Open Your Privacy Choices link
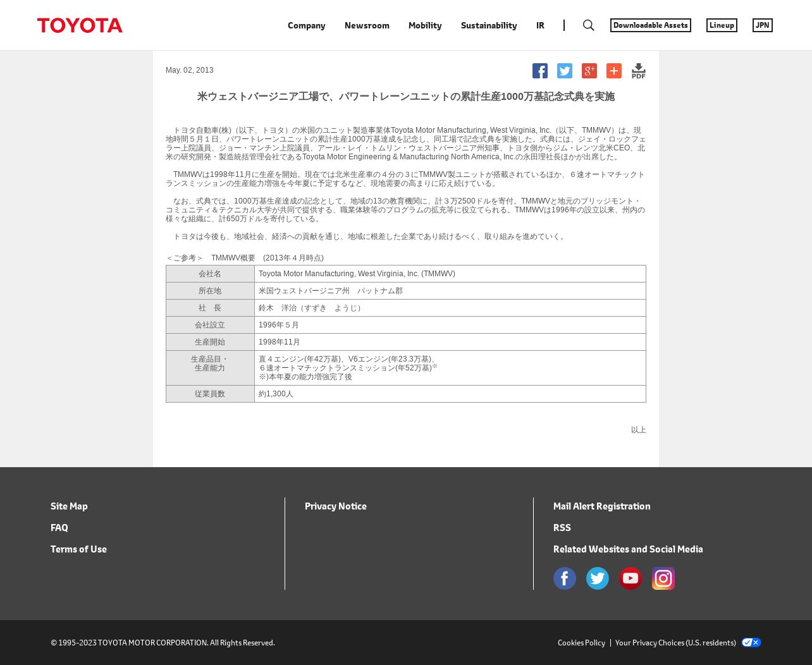Viewport: 812px width, 665px height. pos(675,642)
